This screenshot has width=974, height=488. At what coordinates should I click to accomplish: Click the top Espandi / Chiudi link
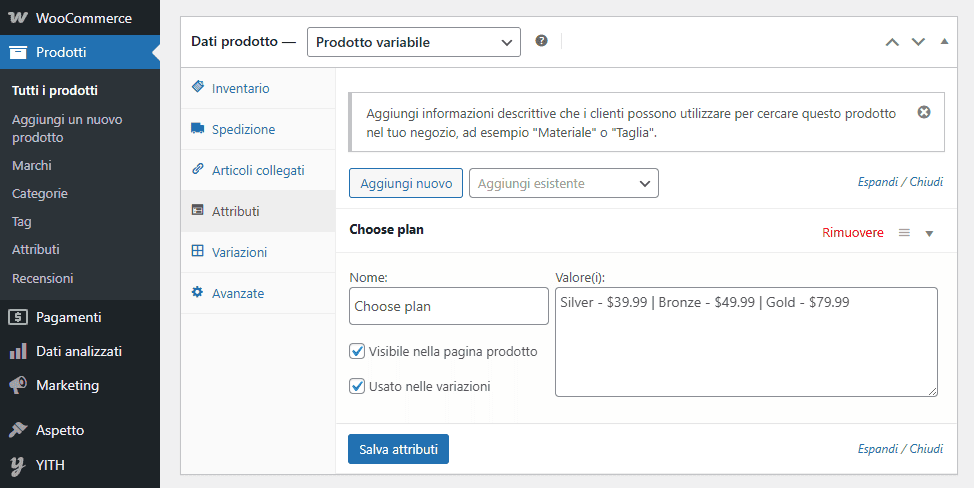pos(900,182)
